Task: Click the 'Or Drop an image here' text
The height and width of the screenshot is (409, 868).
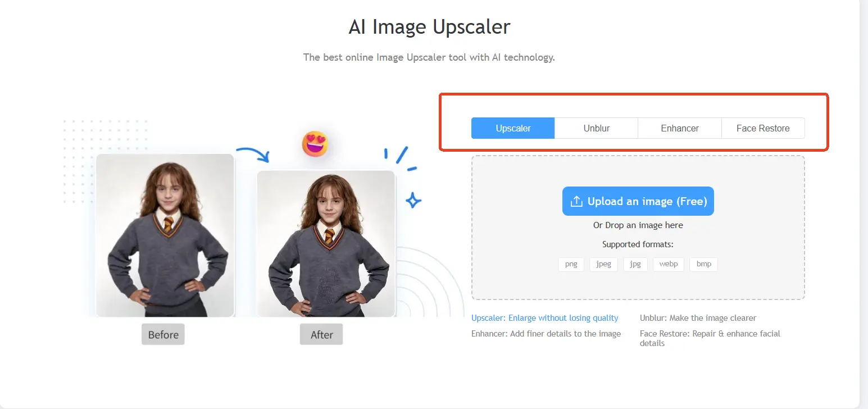Action: pyautogui.click(x=638, y=225)
